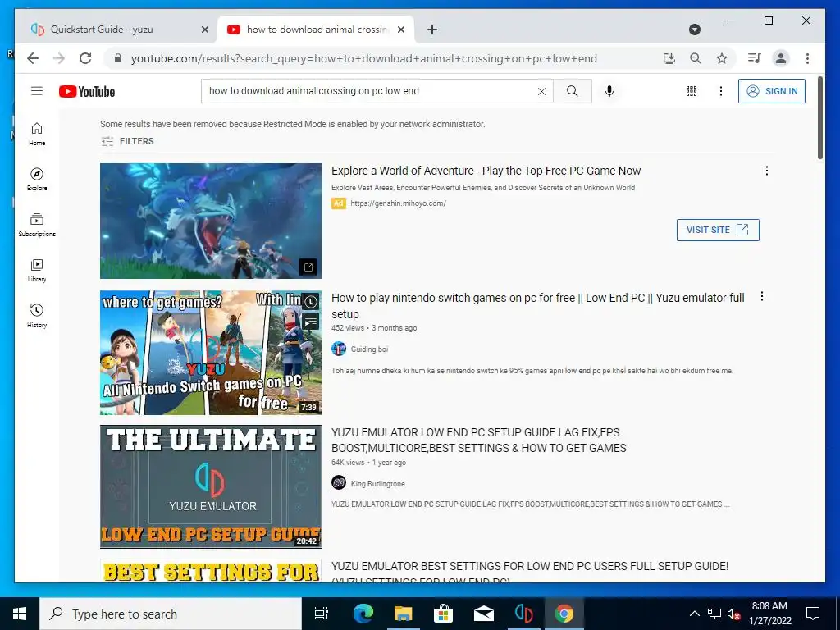Viewport: 840px width, 630px height.
Task: Clear the search query with X
Action: pyautogui.click(x=541, y=92)
